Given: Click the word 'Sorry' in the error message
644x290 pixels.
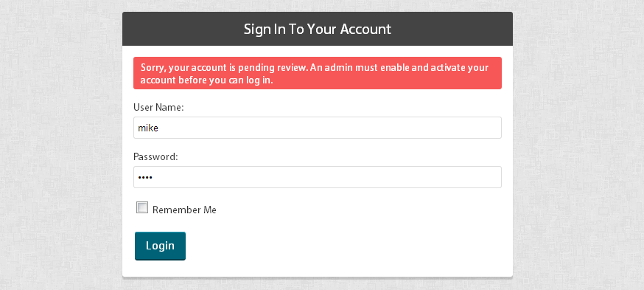Looking at the screenshot, I should pos(153,68).
